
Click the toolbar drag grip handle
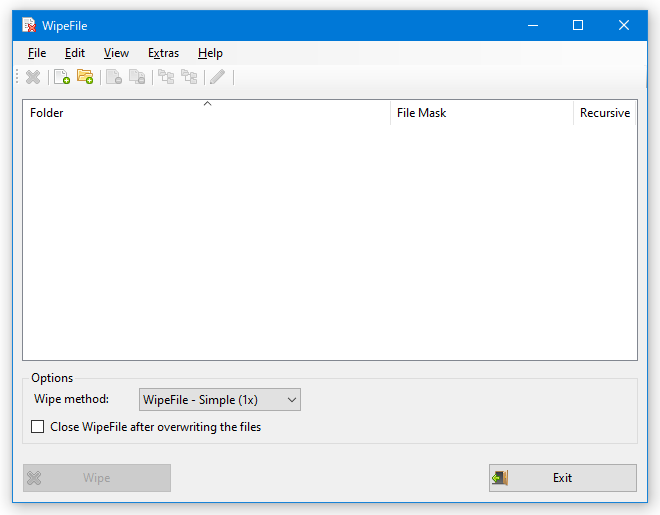pos(17,77)
